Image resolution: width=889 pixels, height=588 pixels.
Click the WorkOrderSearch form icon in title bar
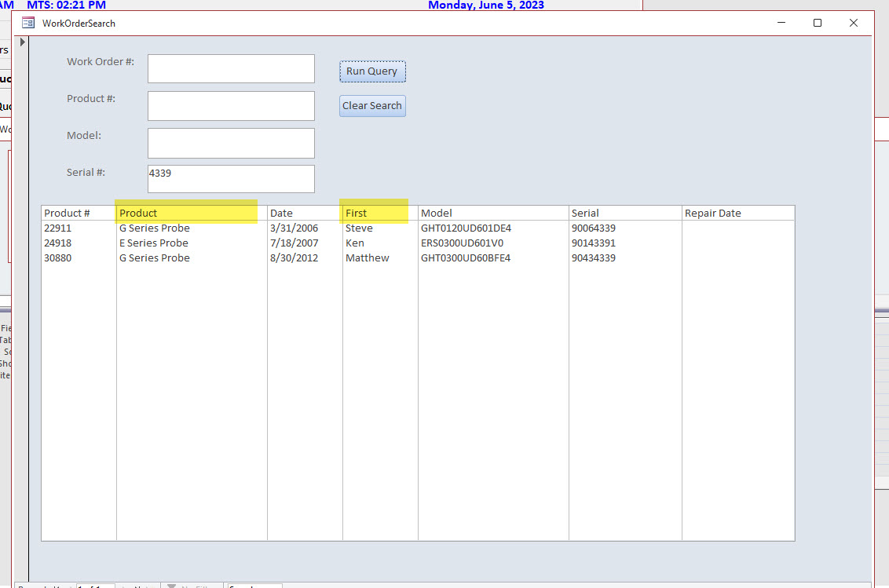tap(27, 23)
